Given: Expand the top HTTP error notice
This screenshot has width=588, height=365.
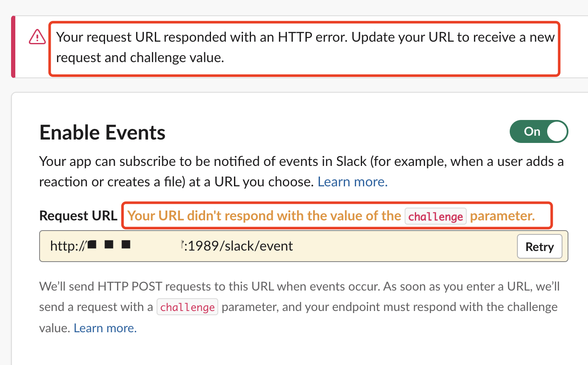Looking at the screenshot, I should point(305,47).
